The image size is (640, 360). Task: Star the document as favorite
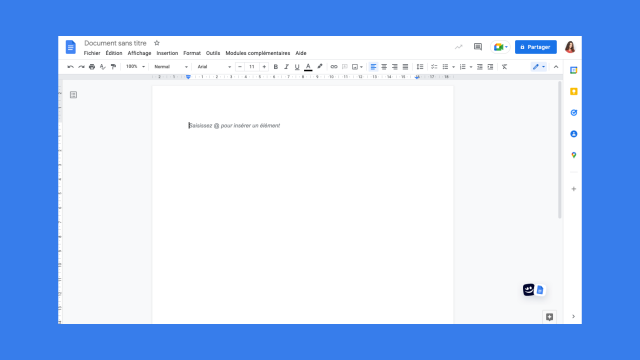[157, 43]
